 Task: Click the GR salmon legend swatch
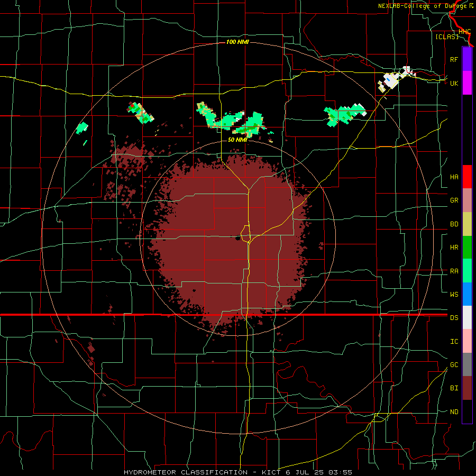(x=467, y=200)
